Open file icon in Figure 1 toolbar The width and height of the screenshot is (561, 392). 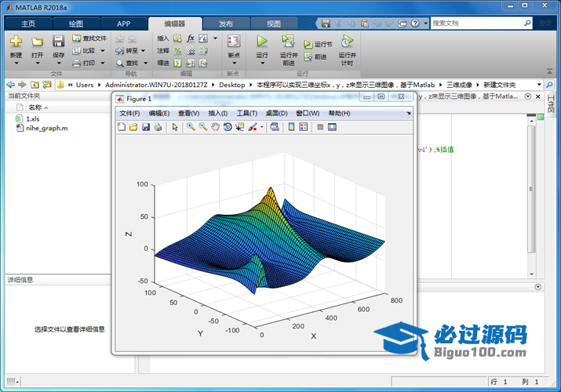(x=133, y=127)
